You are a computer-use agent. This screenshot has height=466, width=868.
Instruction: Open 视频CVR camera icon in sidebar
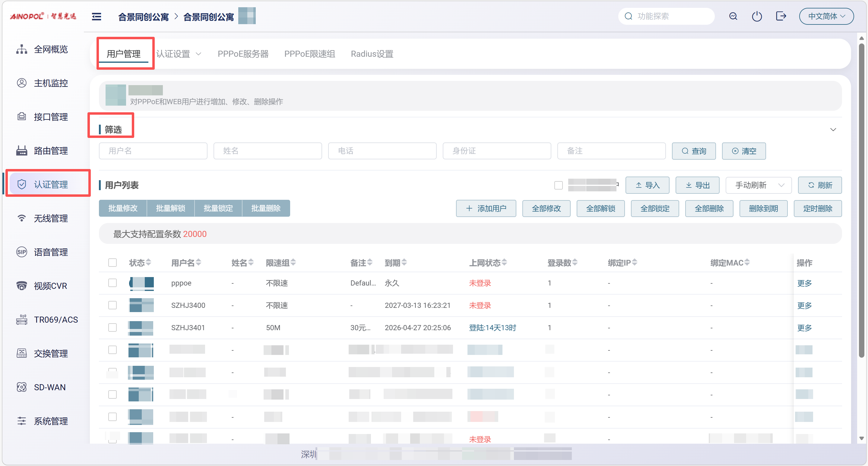(22, 286)
